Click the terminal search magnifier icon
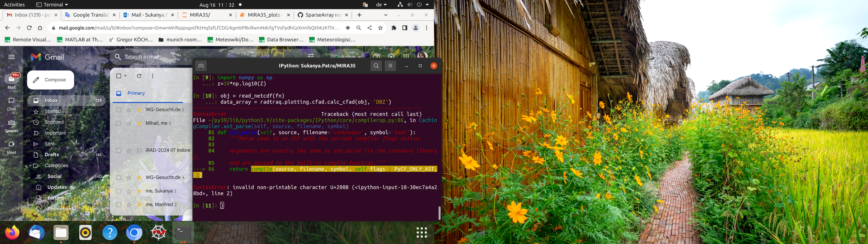The height and width of the screenshot is (244, 868). (376, 66)
